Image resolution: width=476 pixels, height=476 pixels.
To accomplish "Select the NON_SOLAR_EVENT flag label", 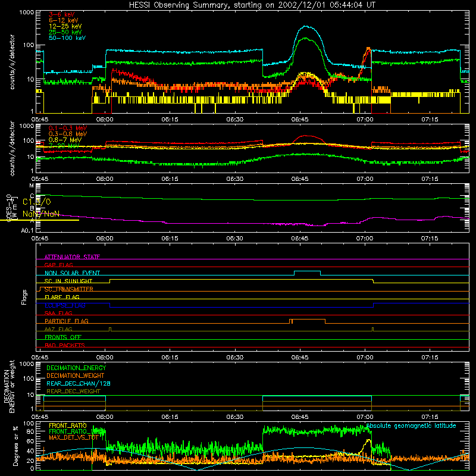I will point(72,273).
